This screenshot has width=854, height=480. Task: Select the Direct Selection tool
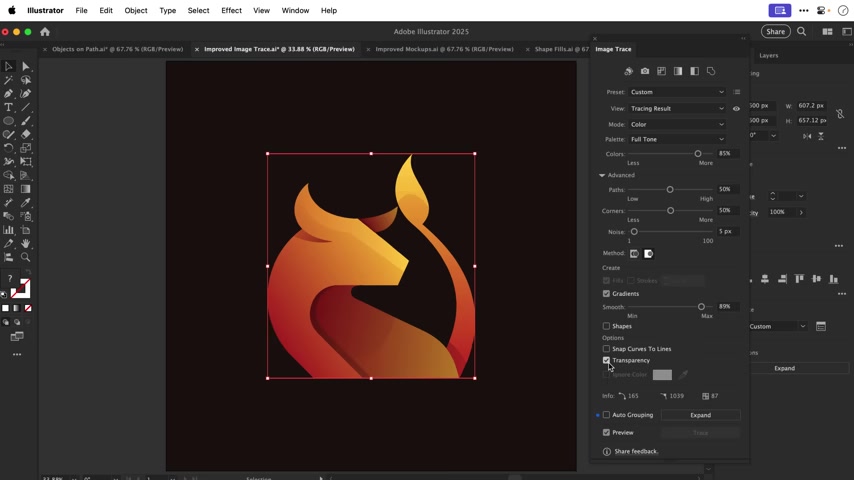pos(26,66)
